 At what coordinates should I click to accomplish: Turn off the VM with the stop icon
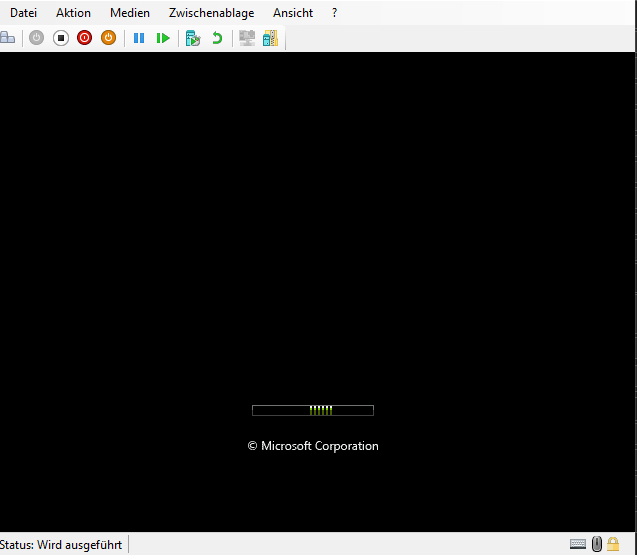tap(61, 38)
